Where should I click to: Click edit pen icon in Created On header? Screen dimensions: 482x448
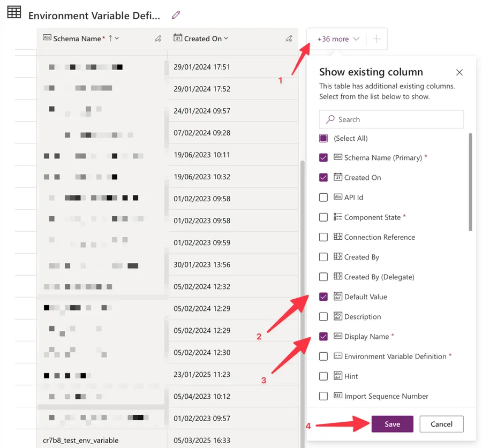[289, 39]
